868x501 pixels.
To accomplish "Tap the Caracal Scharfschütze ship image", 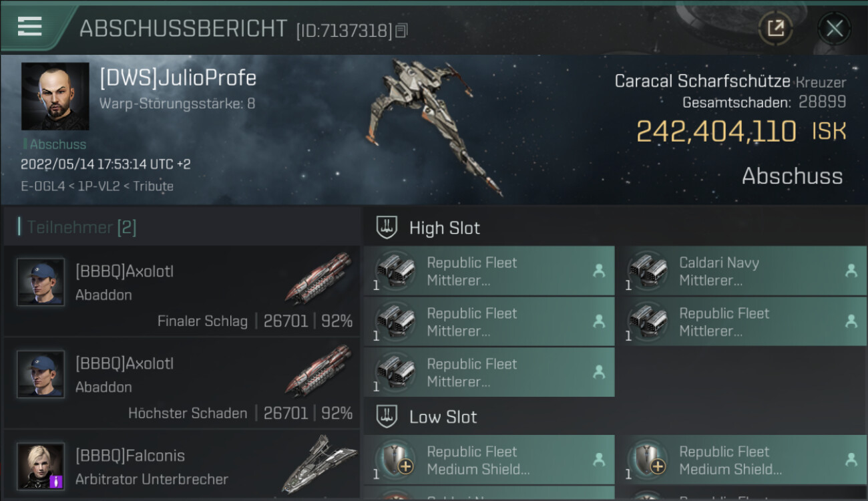I will tap(434, 127).
